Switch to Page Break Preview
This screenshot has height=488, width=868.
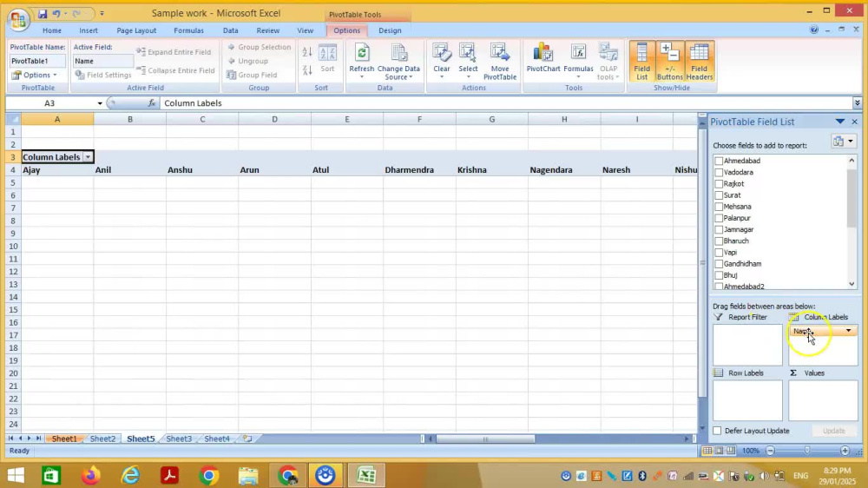click(731, 451)
